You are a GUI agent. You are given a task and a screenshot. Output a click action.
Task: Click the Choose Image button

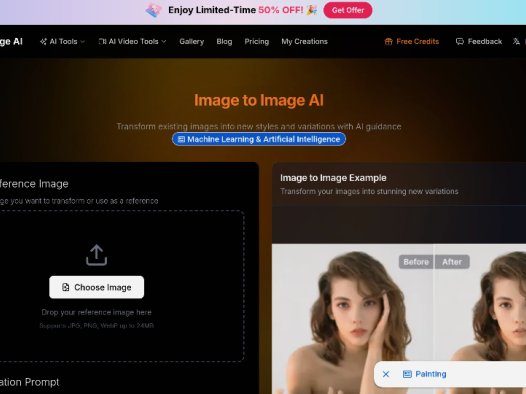pyautogui.click(x=97, y=287)
